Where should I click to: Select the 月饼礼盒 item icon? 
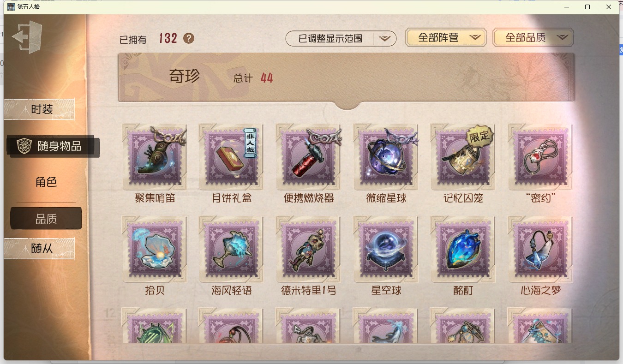[x=232, y=157]
